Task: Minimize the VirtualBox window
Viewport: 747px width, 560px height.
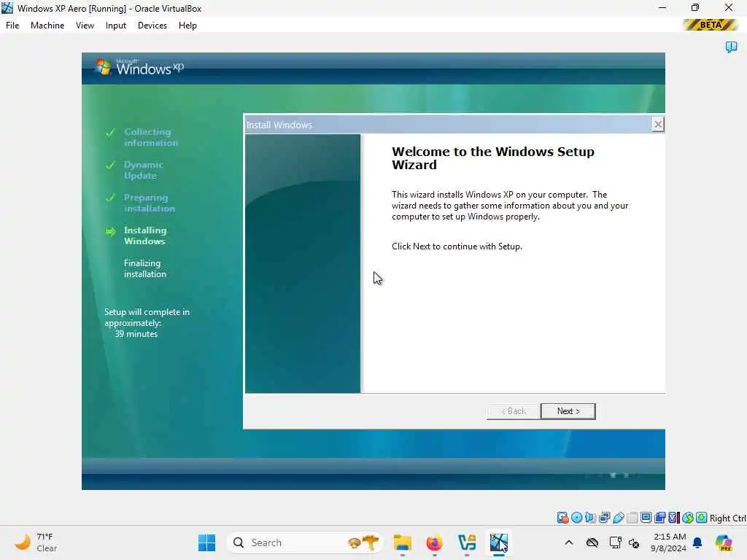Action: coord(662,7)
